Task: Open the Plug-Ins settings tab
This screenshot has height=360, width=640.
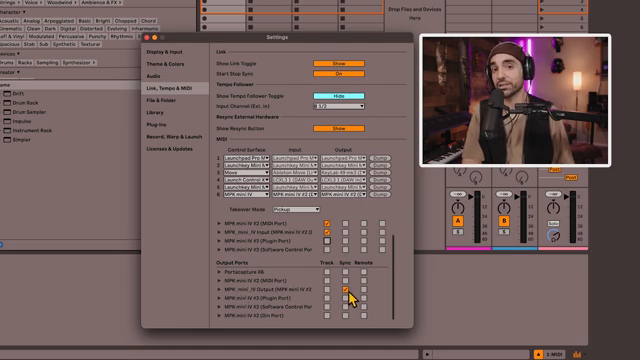Action: point(156,124)
